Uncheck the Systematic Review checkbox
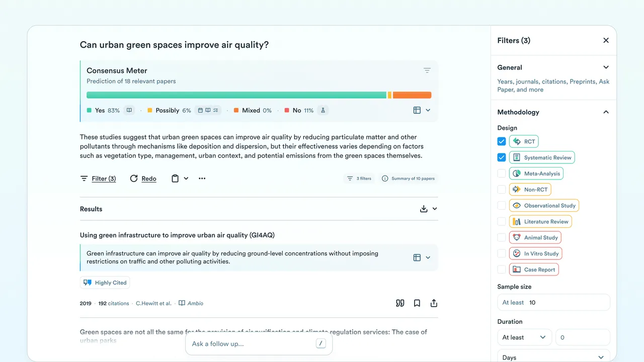 pos(502,157)
